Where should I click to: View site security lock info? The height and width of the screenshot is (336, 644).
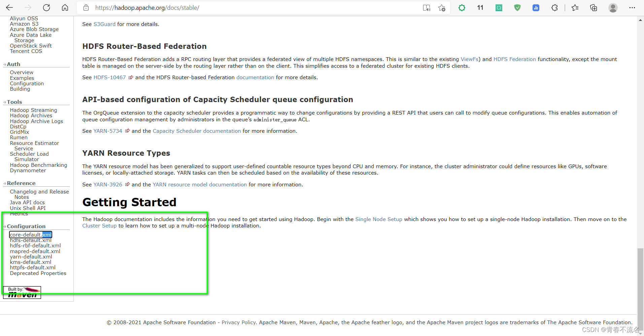(x=86, y=7)
